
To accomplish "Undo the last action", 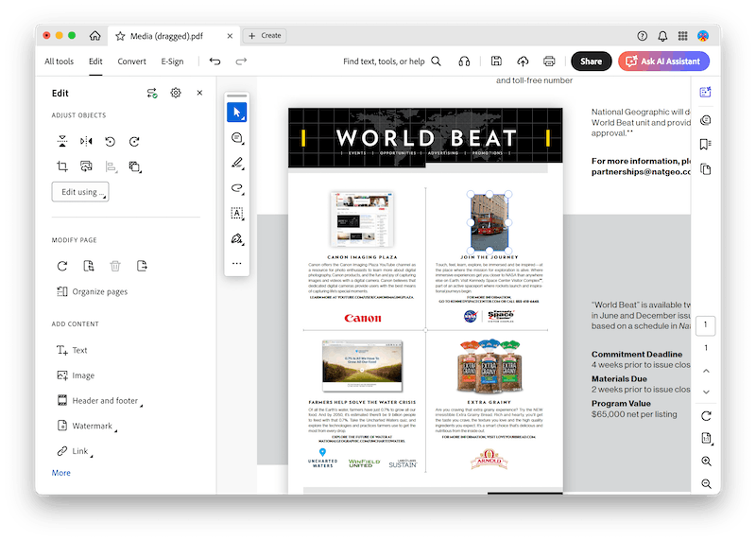I will (215, 61).
